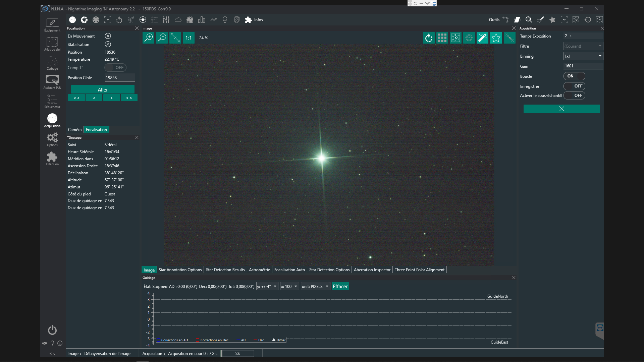
Task: Open the guiding x: 100 dropdown
Action: click(289, 287)
